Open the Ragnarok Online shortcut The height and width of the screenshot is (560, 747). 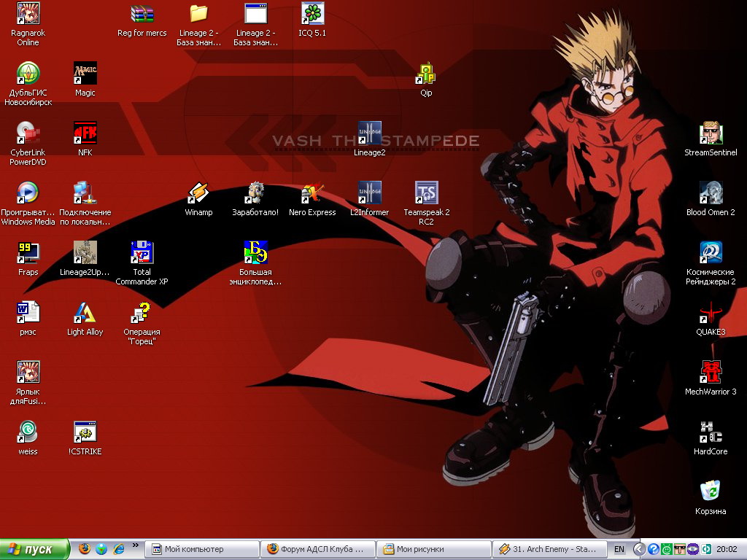(x=28, y=14)
